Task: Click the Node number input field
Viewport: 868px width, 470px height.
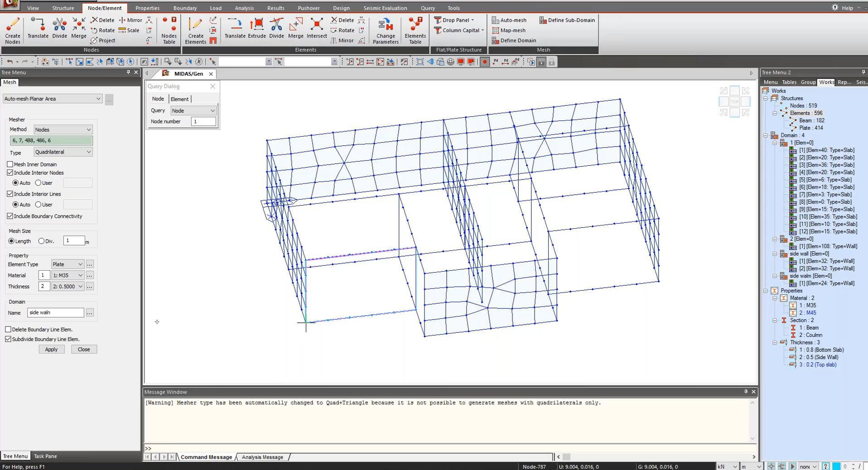Action: click(x=203, y=121)
